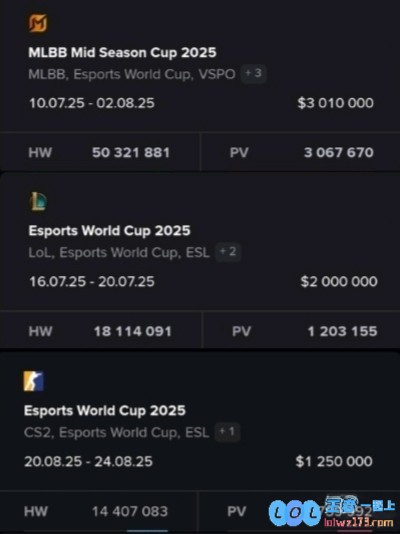Image resolution: width=400 pixels, height=534 pixels.
Task: Click the Mobile Legends game icon
Action: click(x=38, y=23)
